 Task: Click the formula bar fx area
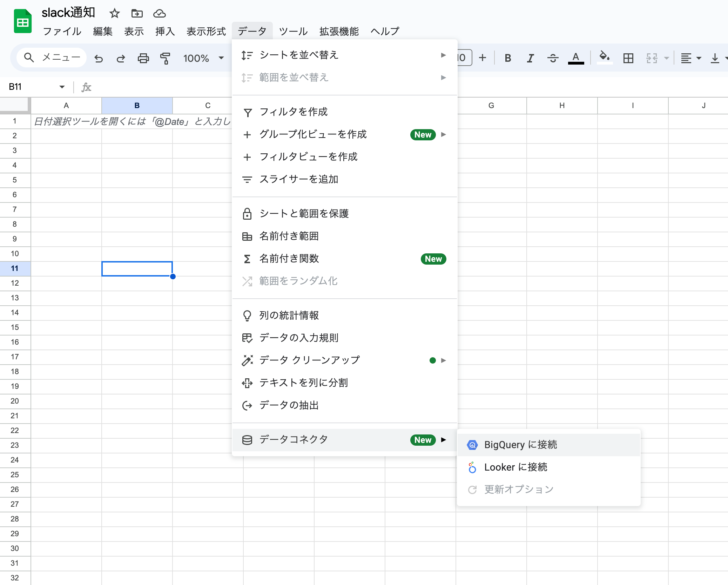pos(86,87)
